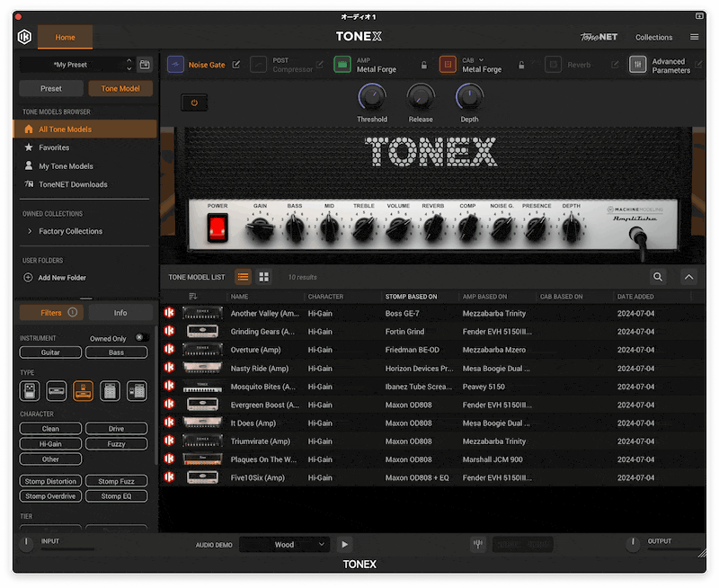719x588 pixels.
Task: Save preset with the save icon
Action: [x=145, y=65]
